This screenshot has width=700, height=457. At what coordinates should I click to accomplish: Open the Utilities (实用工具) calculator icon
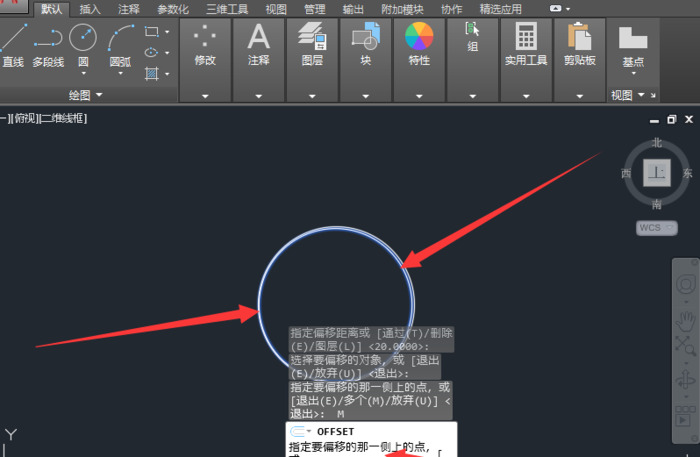tap(525, 40)
